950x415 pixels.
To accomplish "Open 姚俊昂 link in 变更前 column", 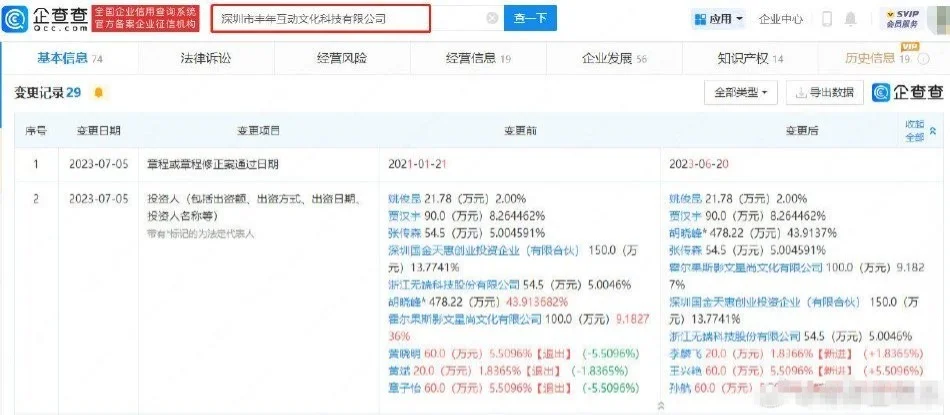I will pyautogui.click(x=404, y=198).
